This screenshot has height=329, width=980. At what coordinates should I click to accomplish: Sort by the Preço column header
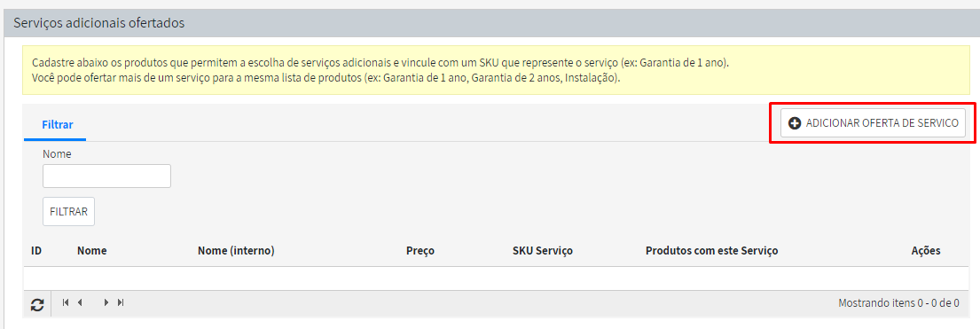[420, 251]
